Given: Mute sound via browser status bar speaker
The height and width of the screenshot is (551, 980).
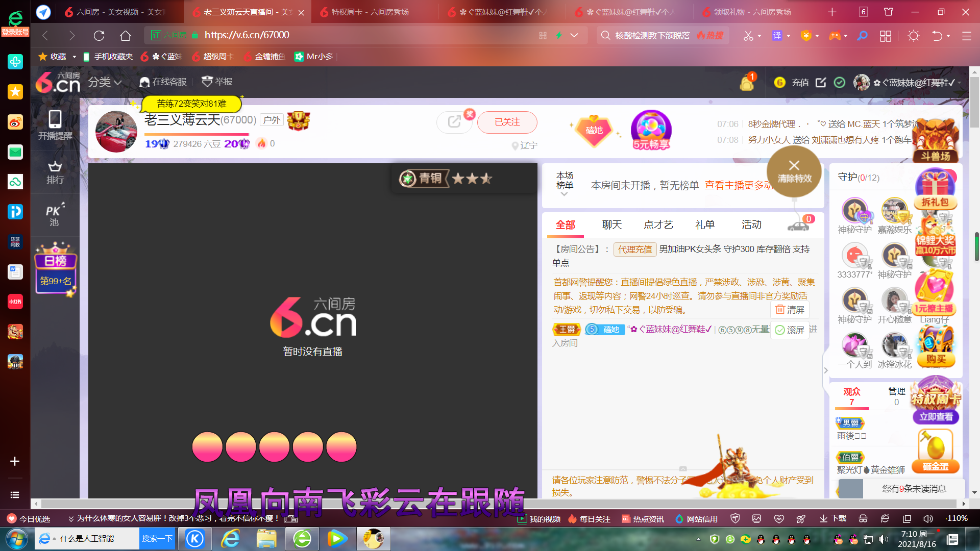Looking at the screenshot, I should pos(928,518).
